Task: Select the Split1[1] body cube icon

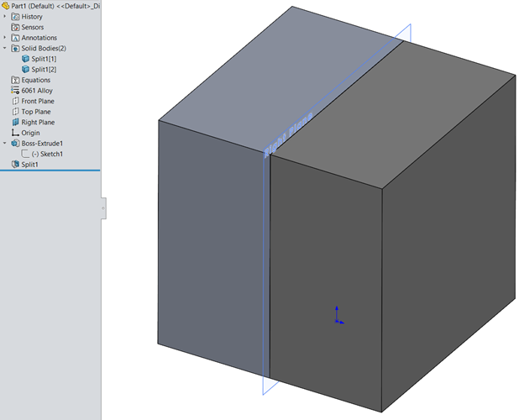Action: 25,59
